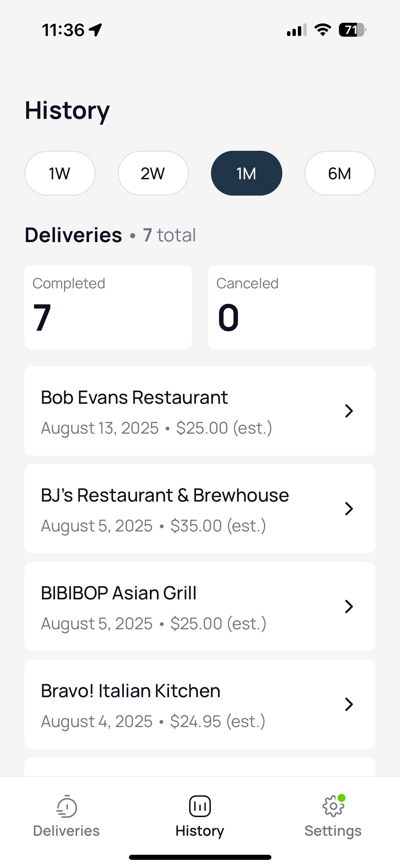Open Settings via the gear icon
This screenshot has width=400, height=868.
(333, 806)
